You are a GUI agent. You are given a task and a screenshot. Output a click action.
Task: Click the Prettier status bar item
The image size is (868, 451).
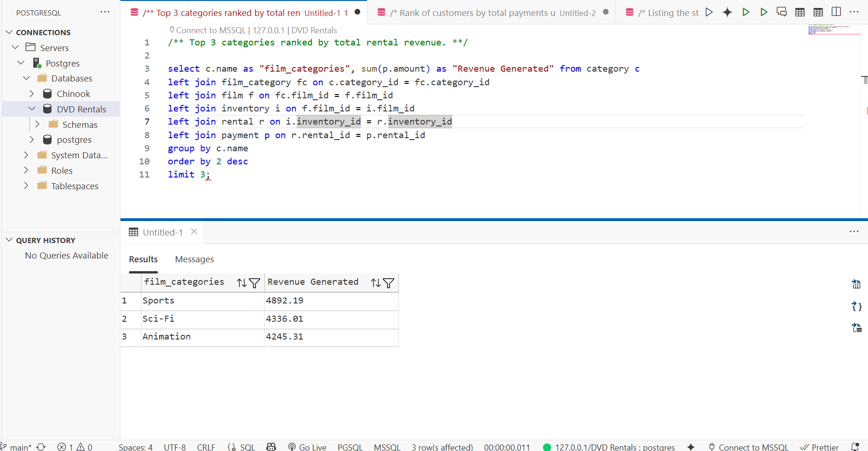point(819,447)
